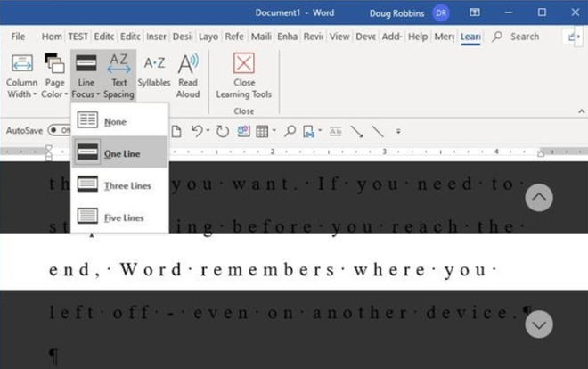
Task: Open Doug Robbins account avatar
Action: click(x=441, y=13)
